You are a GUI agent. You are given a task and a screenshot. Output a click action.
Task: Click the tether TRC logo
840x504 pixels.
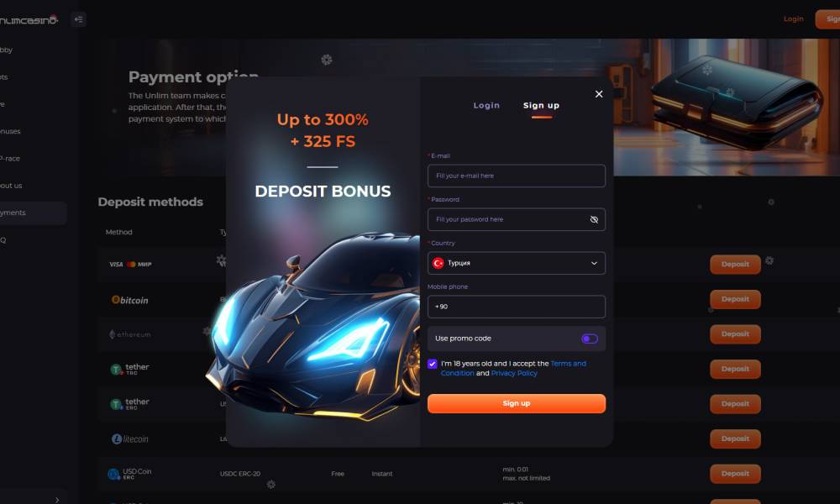[129, 369]
